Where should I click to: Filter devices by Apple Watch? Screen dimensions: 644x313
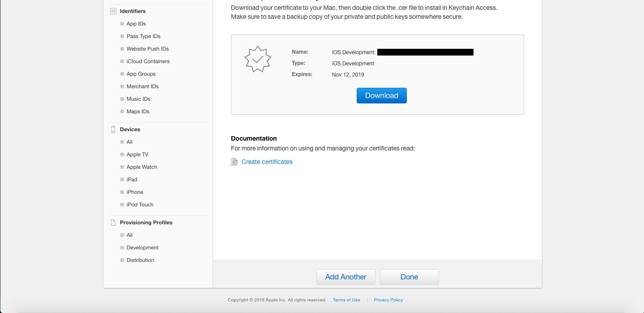[142, 167]
